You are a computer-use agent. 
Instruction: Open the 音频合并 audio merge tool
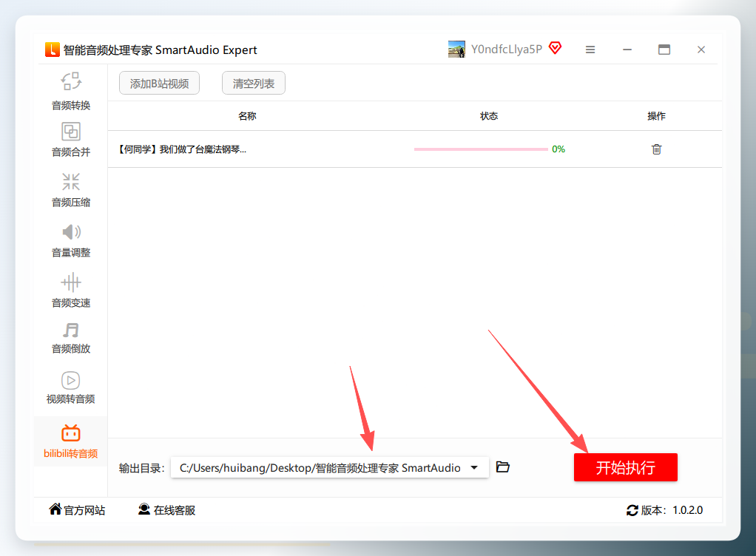click(71, 140)
